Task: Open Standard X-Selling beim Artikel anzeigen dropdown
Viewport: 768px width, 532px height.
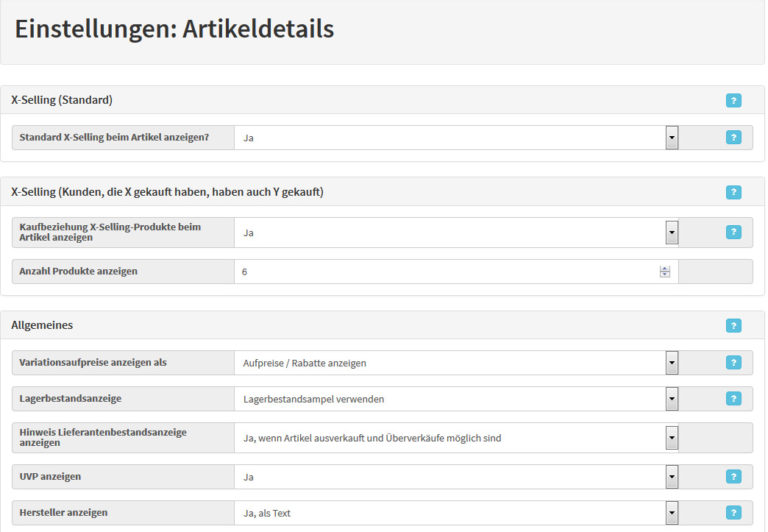Action: (x=671, y=137)
